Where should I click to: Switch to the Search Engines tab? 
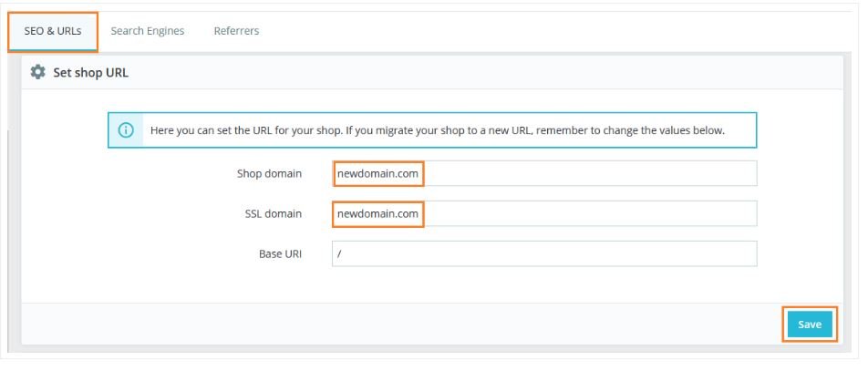pyautogui.click(x=147, y=31)
